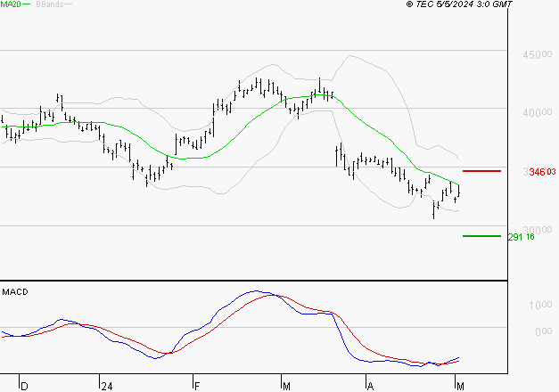The width and height of the screenshot is (559, 392).
Task: Click the green 291.16 support value
Action: click(522, 237)
